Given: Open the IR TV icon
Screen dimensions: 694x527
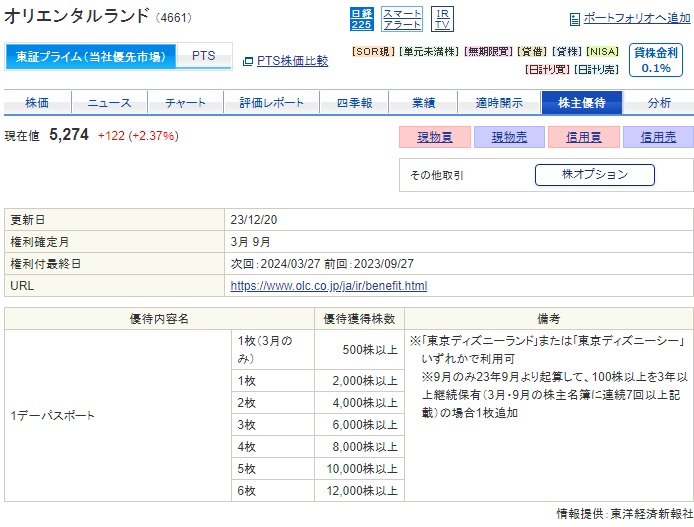Looking at the screenshot, I should tap(442, 19).
